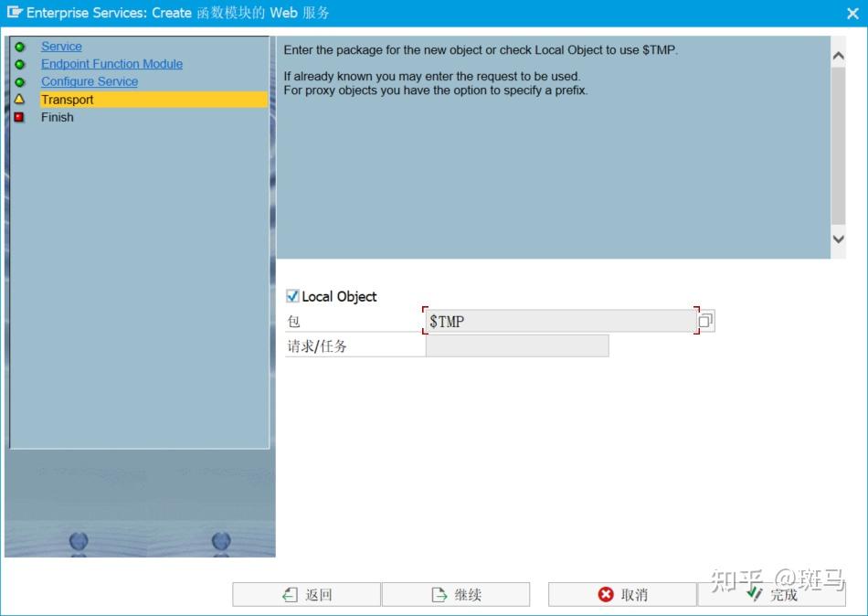The image size is (868, 616).
Task: Select the Transport step in the wizard
Action: 67,100
